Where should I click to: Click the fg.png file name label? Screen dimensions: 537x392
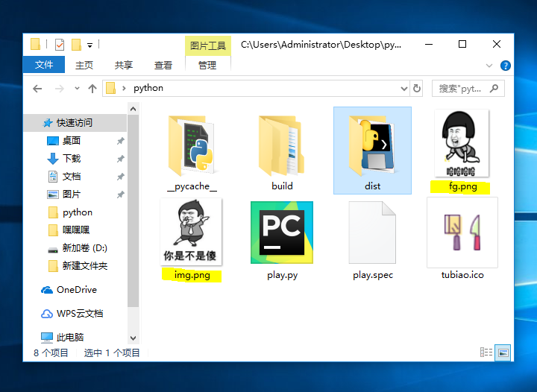tap(463, 186)
